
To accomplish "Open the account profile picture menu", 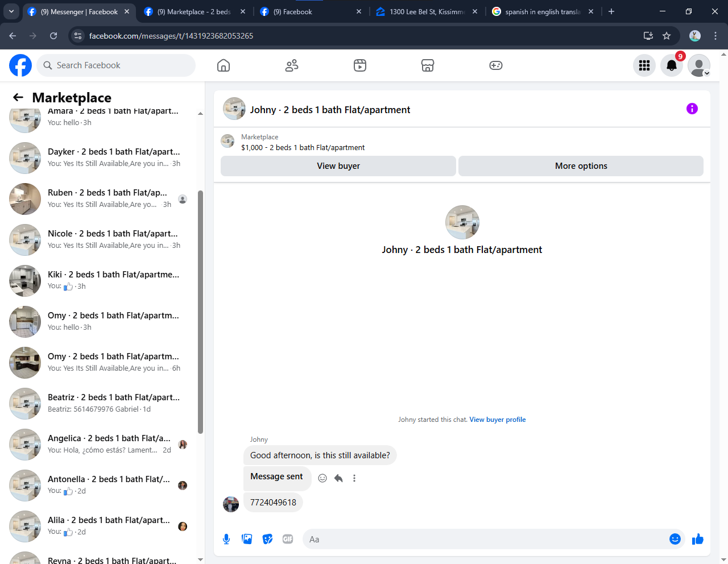I will click(x=699, y=65).
